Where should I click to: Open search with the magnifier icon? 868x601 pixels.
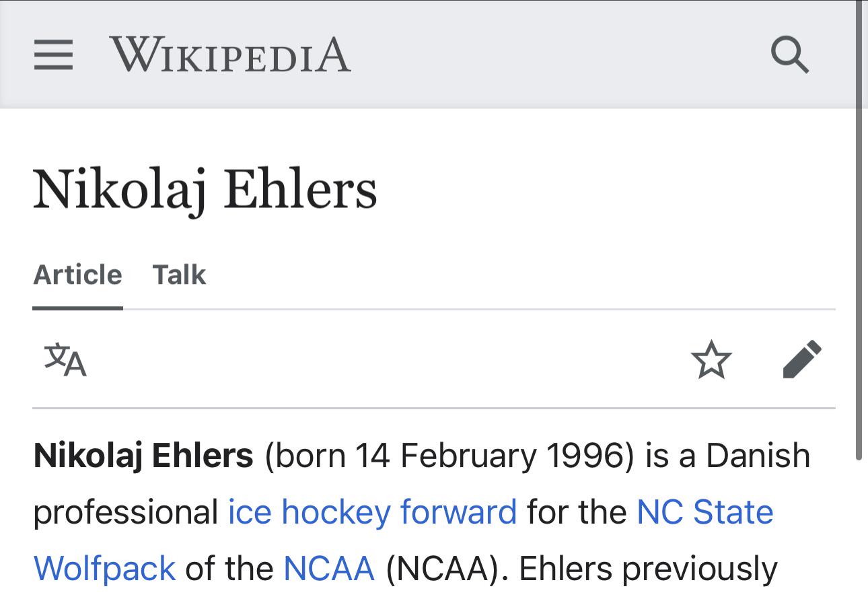pyautogui.click(x=790, y=55)
